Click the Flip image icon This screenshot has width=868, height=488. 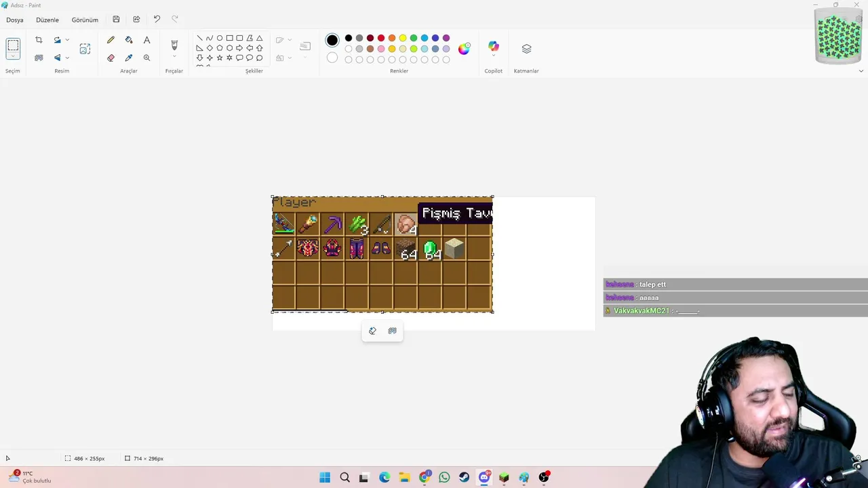coord(57,58)
